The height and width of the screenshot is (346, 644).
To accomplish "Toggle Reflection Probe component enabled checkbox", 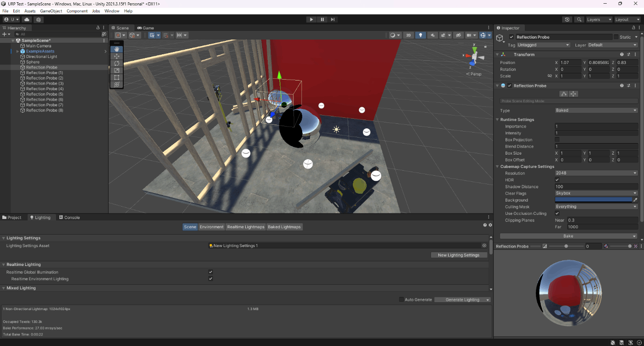I will (x=510, y=86).
